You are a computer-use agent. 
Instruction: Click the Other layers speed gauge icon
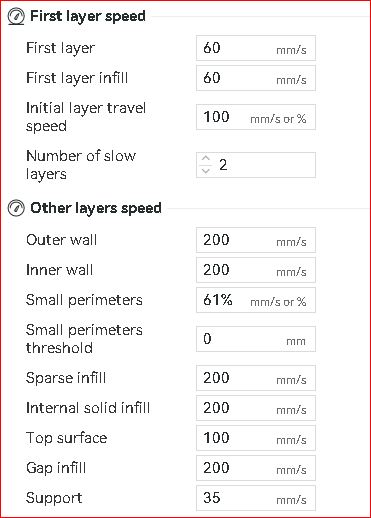pos(16,209)
